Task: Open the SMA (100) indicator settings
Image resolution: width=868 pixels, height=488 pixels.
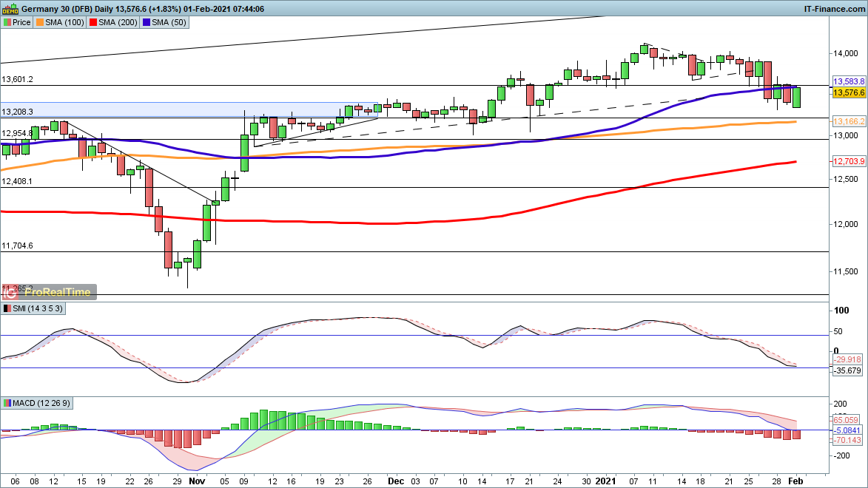Action: tap(63, 22)
